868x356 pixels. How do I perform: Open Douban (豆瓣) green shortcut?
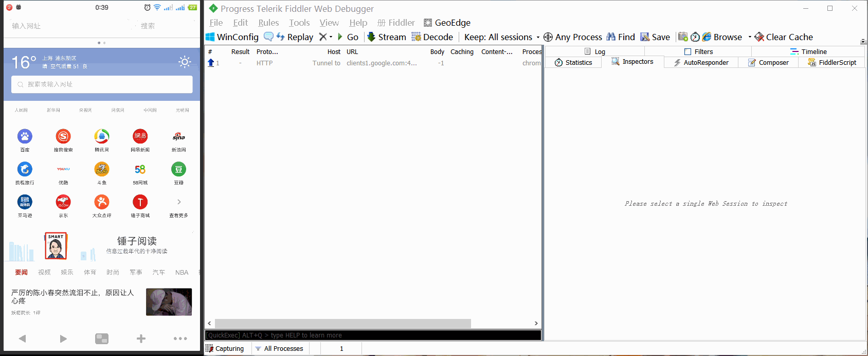178,169
